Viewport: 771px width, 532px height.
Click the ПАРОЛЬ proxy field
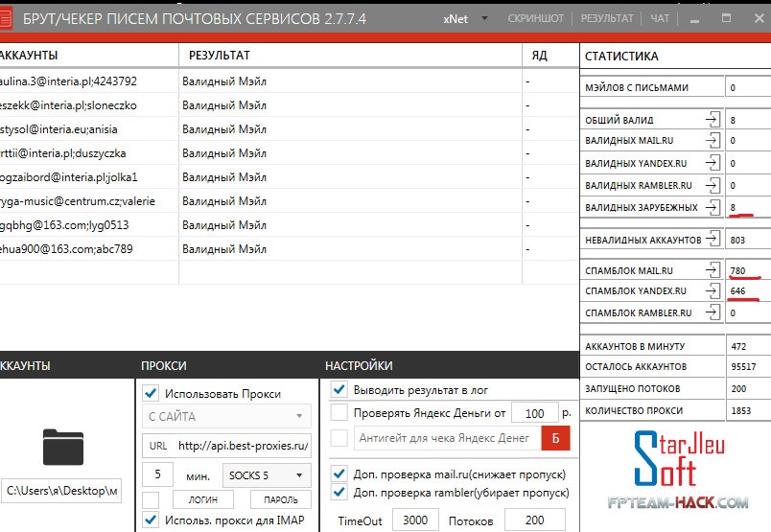pos(281,499)
